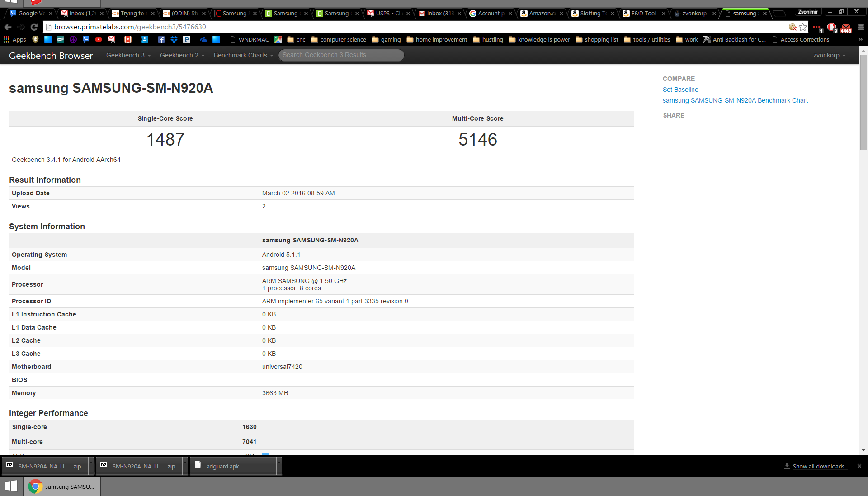The width and height of the screenshot is (868, 496).
Task: Open the PayPal bookmark icon
Action: coord(187,40)
